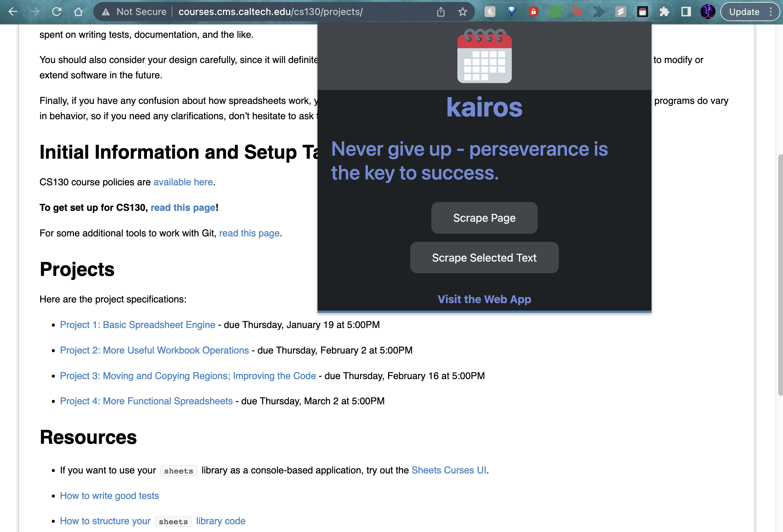Reload the current page
The image size is (783, 532).
tap(57, 11)
